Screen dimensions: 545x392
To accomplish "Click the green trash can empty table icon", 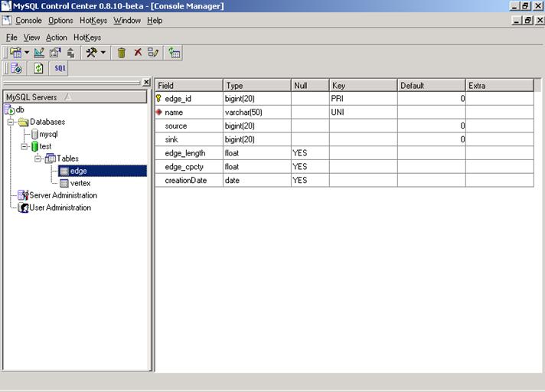I will click(122, 53).
